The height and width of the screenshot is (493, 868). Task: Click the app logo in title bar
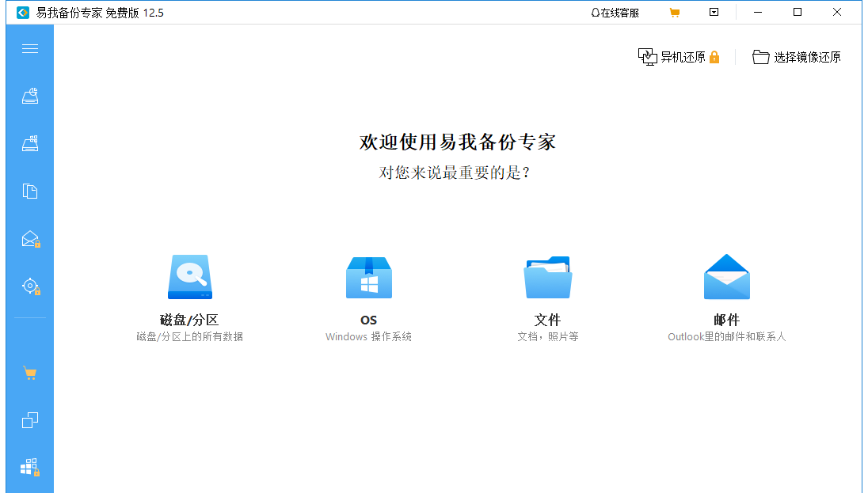tap(23, 13)
